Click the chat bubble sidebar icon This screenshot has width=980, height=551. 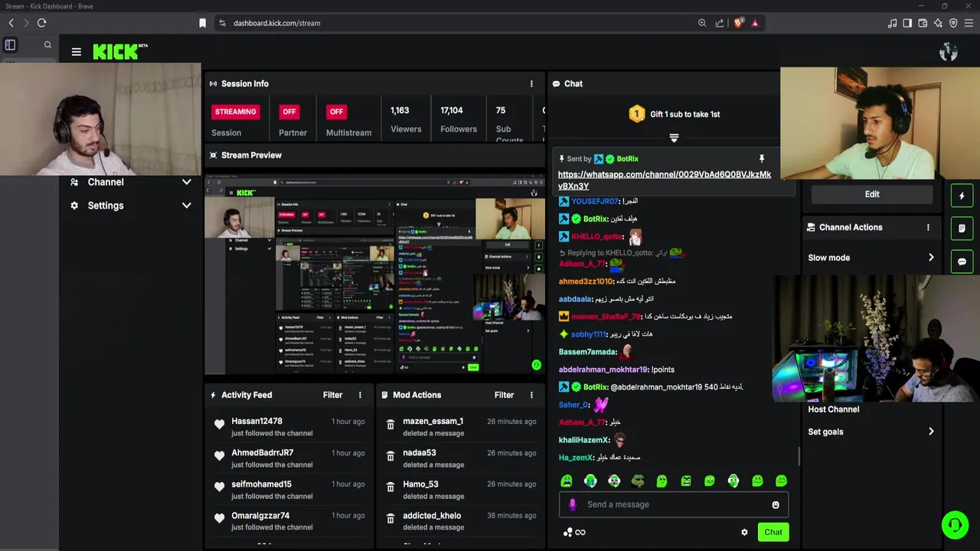click(x=962, y=261)
